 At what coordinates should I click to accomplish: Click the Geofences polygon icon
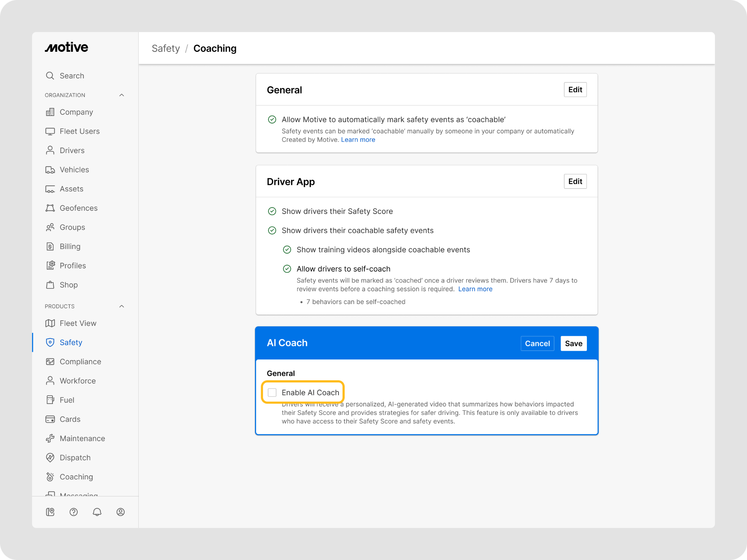point(50,208)
